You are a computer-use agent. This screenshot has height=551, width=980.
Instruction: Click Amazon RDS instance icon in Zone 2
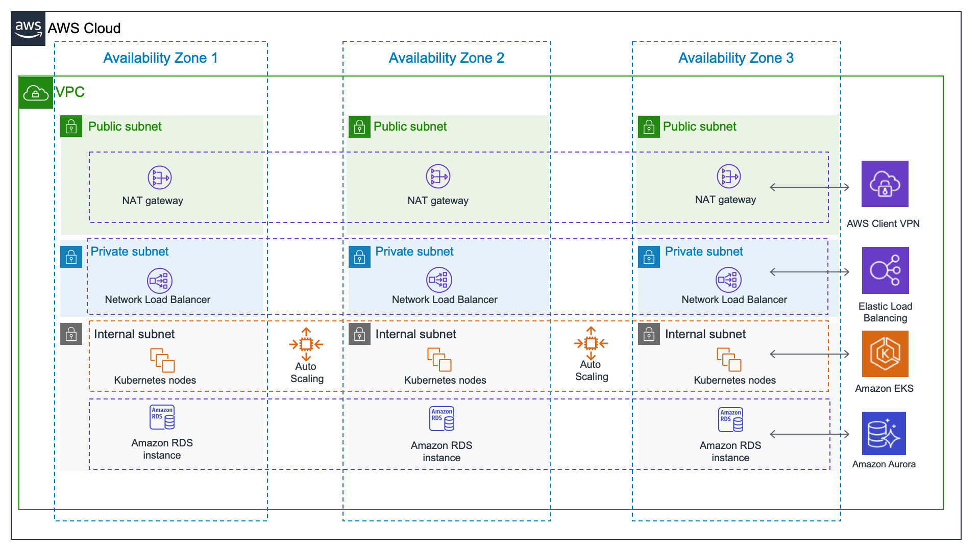coord(442,419)
